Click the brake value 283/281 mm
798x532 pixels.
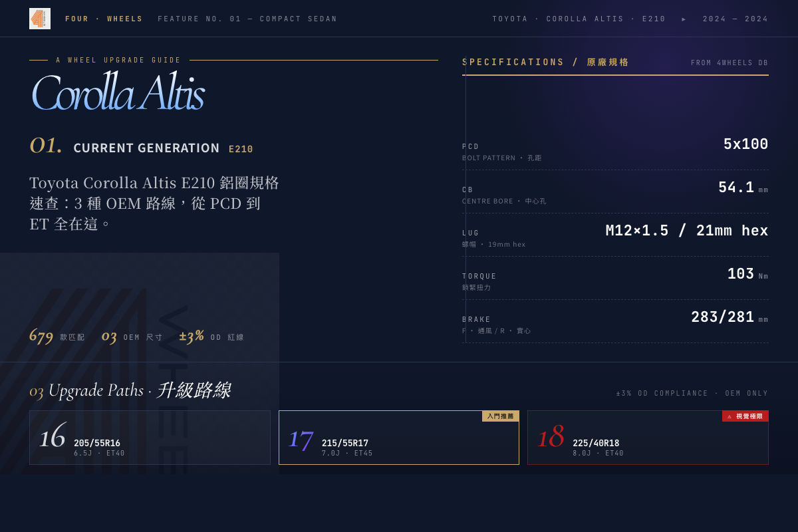[x=730, y=317]
